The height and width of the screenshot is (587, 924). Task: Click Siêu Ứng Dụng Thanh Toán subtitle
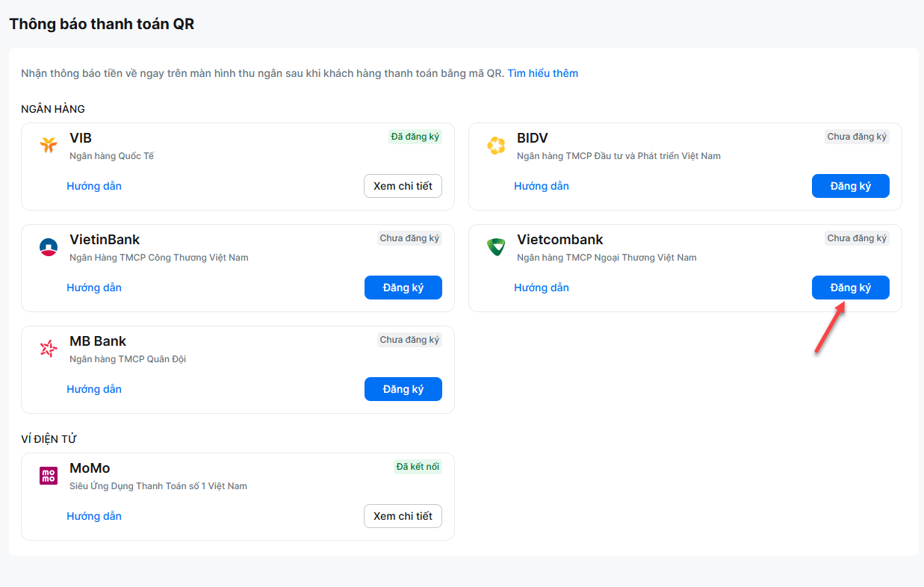(x=158, y=486)
